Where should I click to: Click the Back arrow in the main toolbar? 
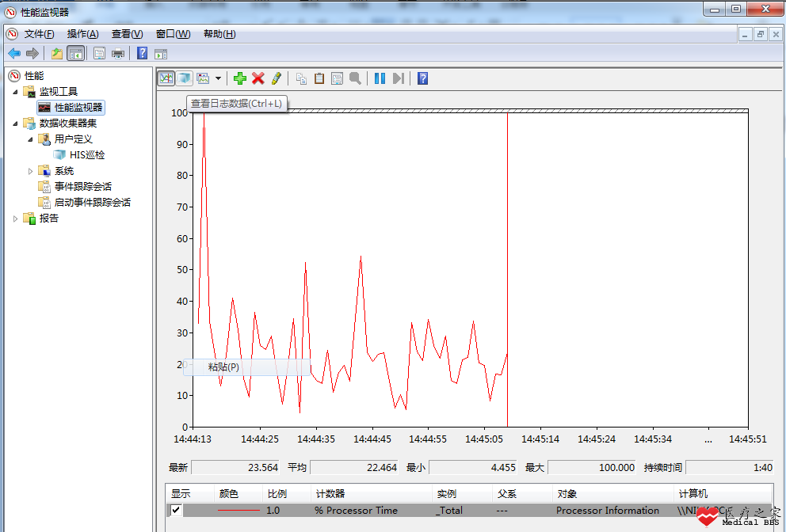tap(14, 53)
